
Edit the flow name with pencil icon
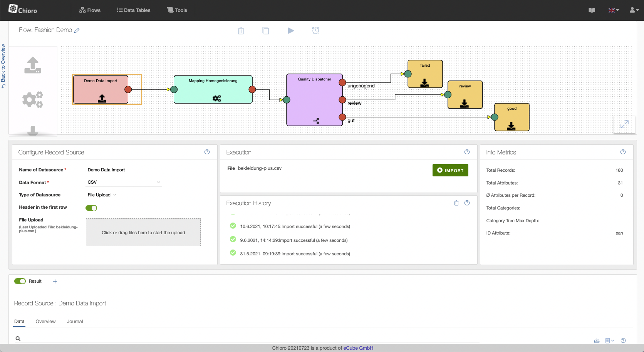pyautogui.click(x=77, y=30)
